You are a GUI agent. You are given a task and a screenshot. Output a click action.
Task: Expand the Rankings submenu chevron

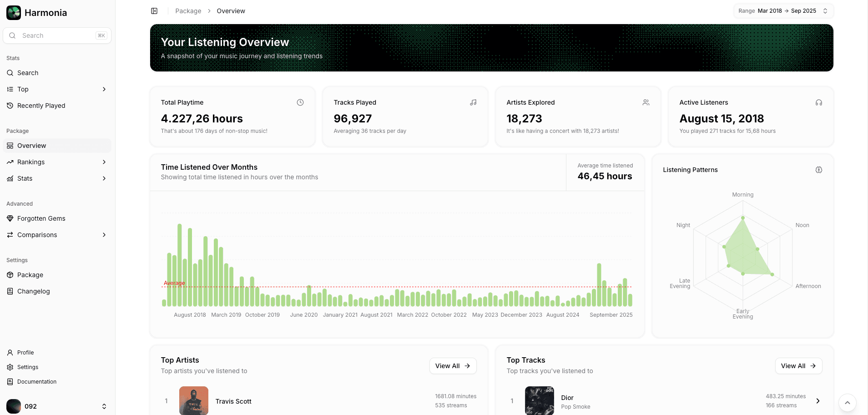(104, 162)
